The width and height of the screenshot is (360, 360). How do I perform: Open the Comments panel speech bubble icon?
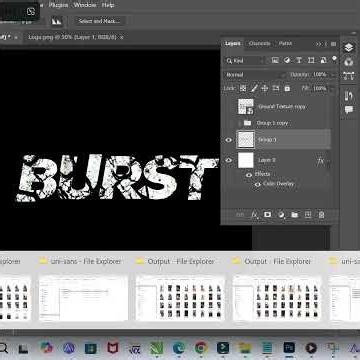coord(349,110)
